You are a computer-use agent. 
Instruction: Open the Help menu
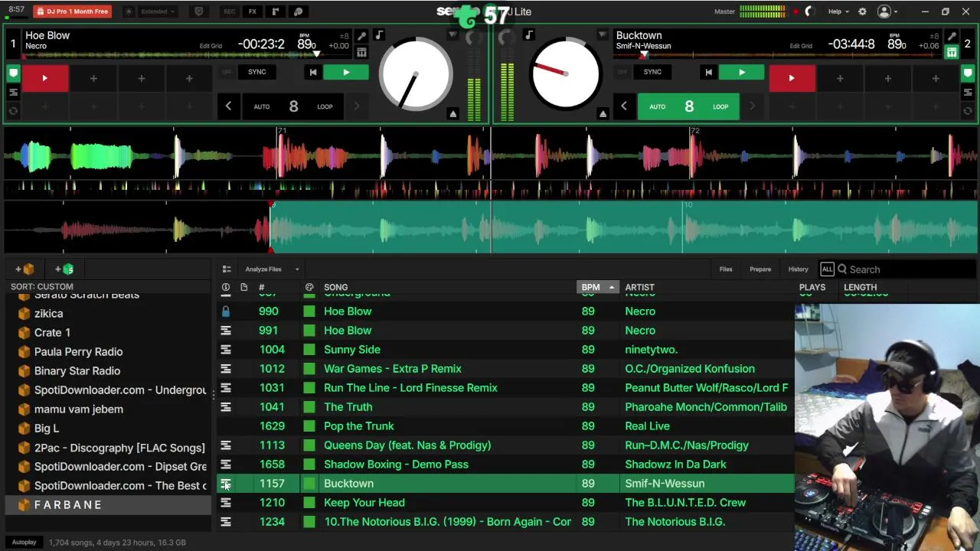[838, 11]
